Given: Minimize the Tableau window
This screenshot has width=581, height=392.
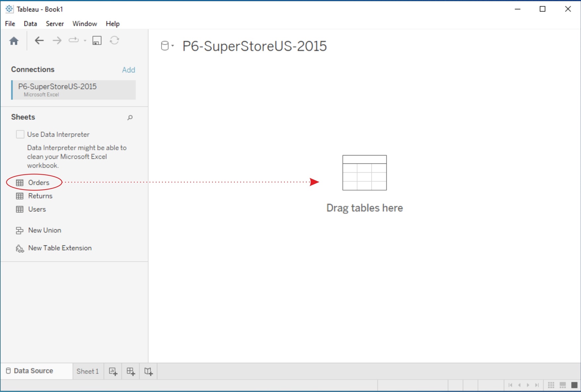Looking at the screenshot, I should [518, 9].
